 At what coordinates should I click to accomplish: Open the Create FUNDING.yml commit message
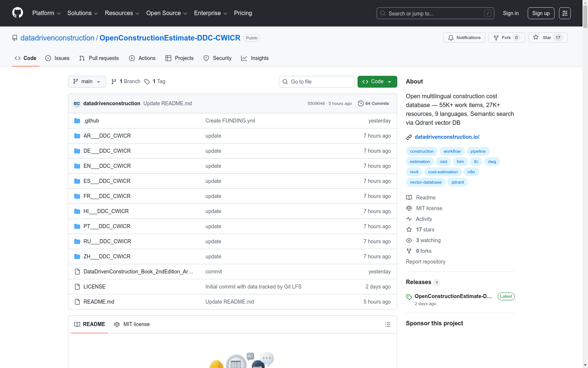pos(230,121)
